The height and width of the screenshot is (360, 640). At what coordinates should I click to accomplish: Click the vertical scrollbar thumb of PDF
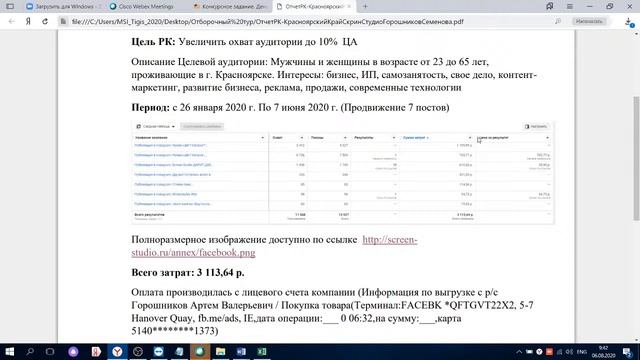pyautogui.click(x=636, y=158)
